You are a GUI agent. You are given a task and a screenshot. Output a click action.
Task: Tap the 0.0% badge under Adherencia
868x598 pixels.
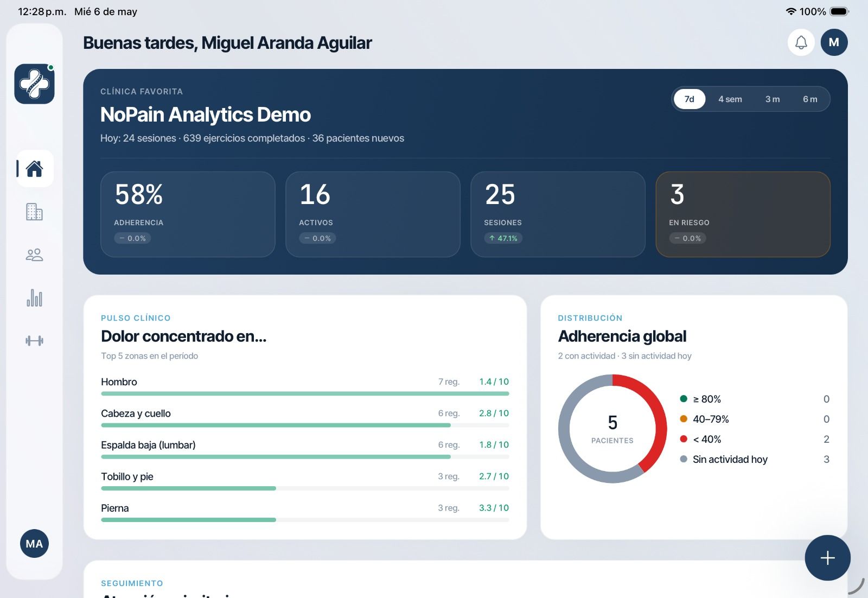(132, 238)
